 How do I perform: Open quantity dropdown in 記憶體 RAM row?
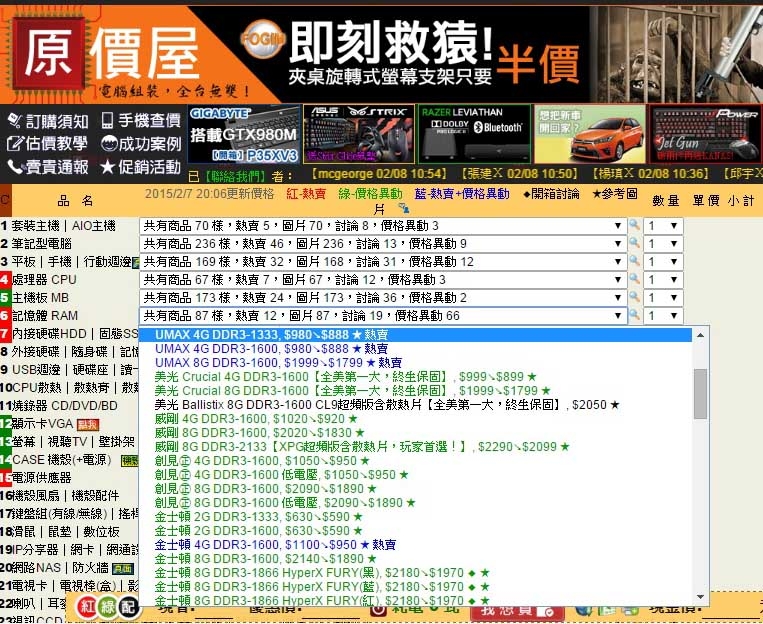click(663, 316)
